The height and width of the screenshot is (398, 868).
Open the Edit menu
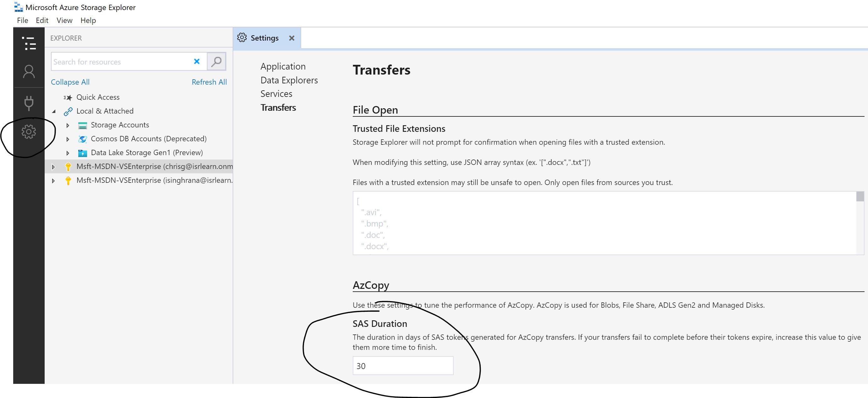(x=42, y=20)
